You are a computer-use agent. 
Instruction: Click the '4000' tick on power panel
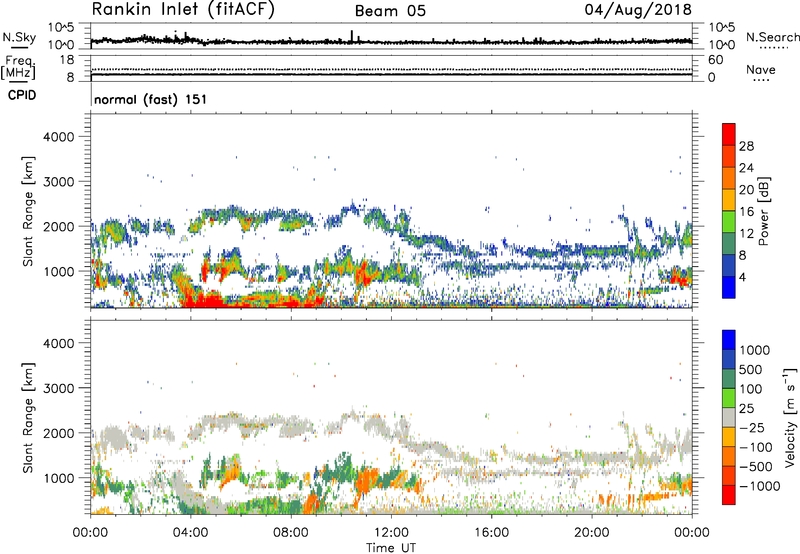pyautogui.click(x=59, y=137)
